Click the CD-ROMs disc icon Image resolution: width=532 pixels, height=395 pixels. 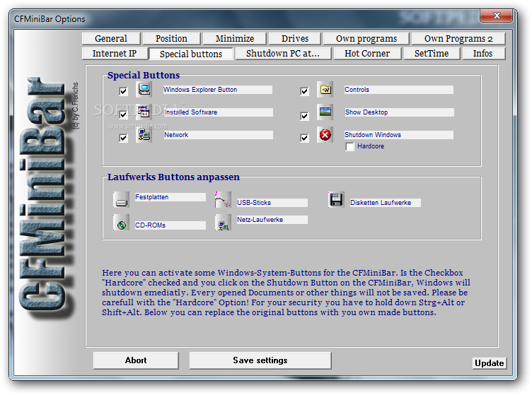[122, 223]
